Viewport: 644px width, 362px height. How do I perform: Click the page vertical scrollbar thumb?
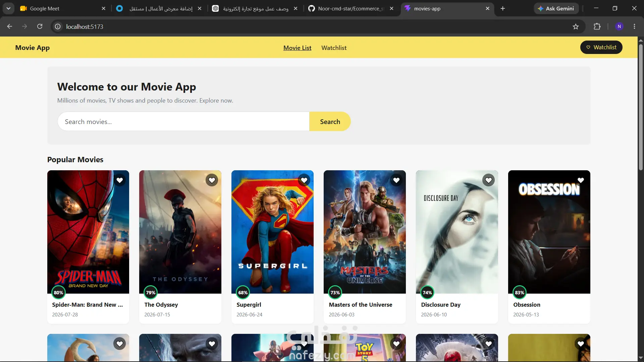tap(641, 107)
